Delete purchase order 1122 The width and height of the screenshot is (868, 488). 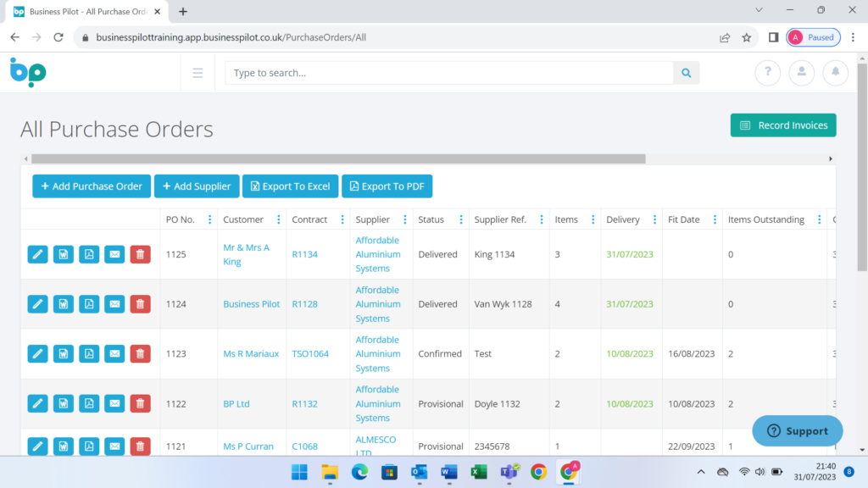[140, 403]
